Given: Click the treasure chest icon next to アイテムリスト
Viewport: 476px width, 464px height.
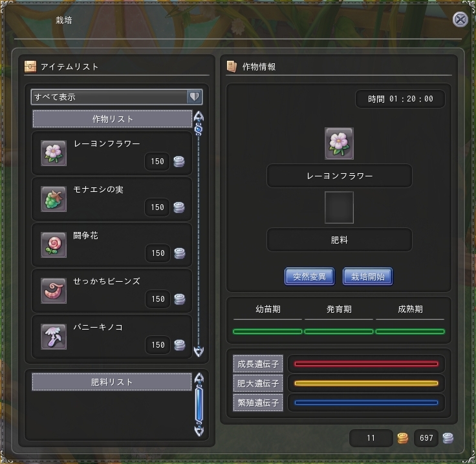Looking at the screenshot, I should [x=30, y=67].
